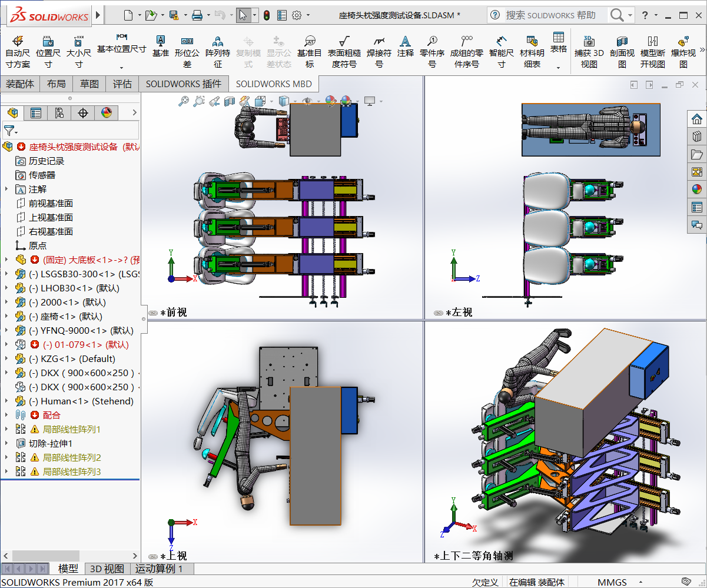
Task: Expand the 注解 tree node
Action: coord(6,189)
